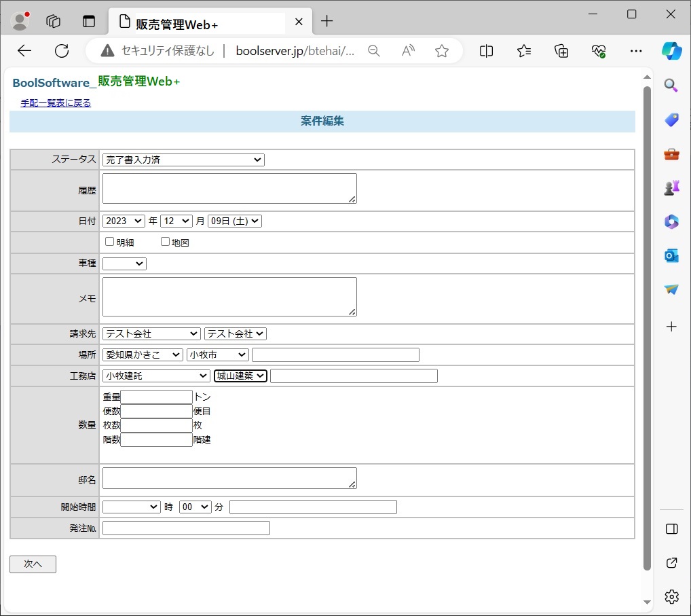Open the 城山建築 dropdown
Image resolution: width=691 pixels, height=616 pixels.
[240, 376]
